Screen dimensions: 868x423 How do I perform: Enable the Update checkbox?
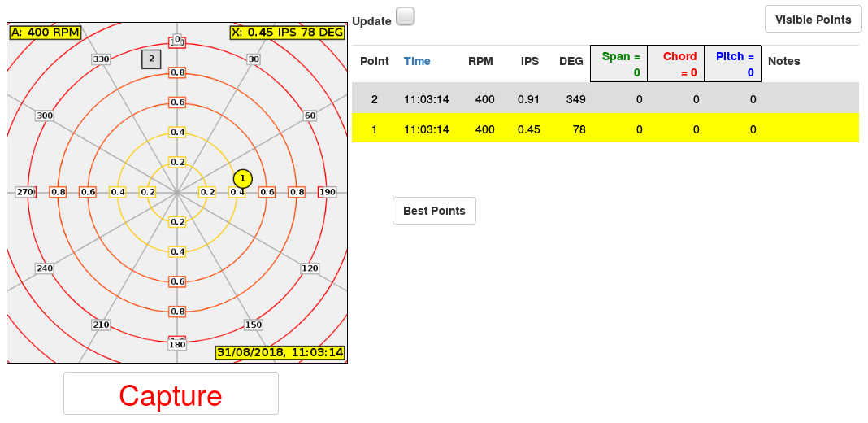tap(405, 17)
